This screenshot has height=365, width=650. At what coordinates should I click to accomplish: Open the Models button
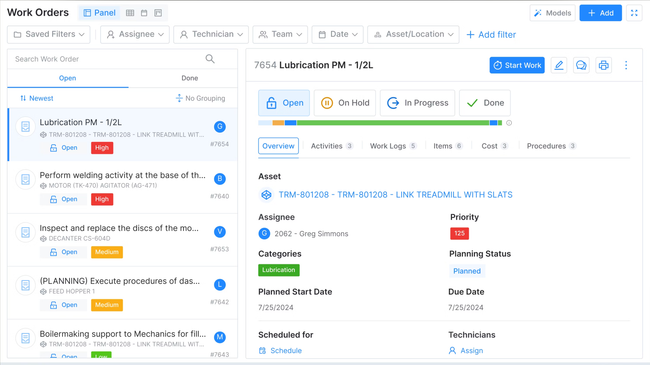pyautogui.click(x=552, y=13)
